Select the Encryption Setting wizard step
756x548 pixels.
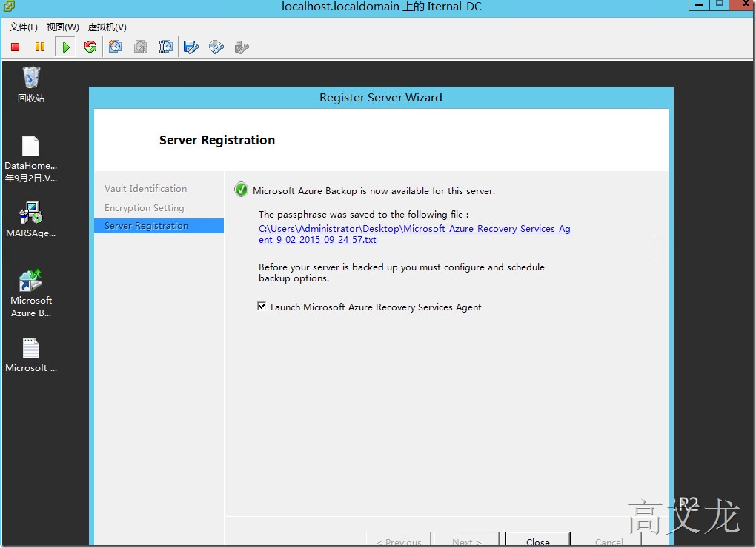(145, 208)
